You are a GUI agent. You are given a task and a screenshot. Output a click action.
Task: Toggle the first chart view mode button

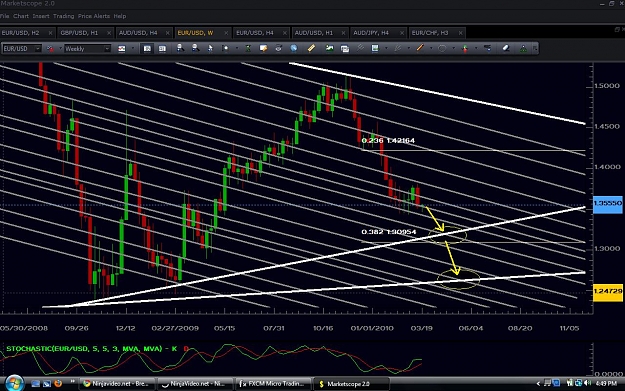(x=147, y=49)
